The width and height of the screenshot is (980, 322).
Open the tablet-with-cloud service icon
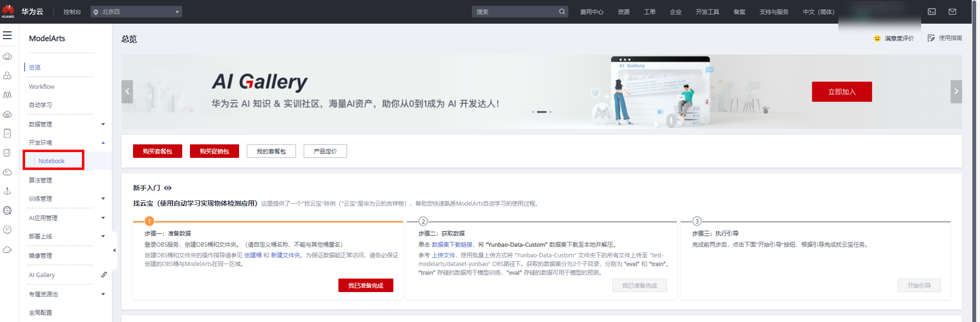7,134
